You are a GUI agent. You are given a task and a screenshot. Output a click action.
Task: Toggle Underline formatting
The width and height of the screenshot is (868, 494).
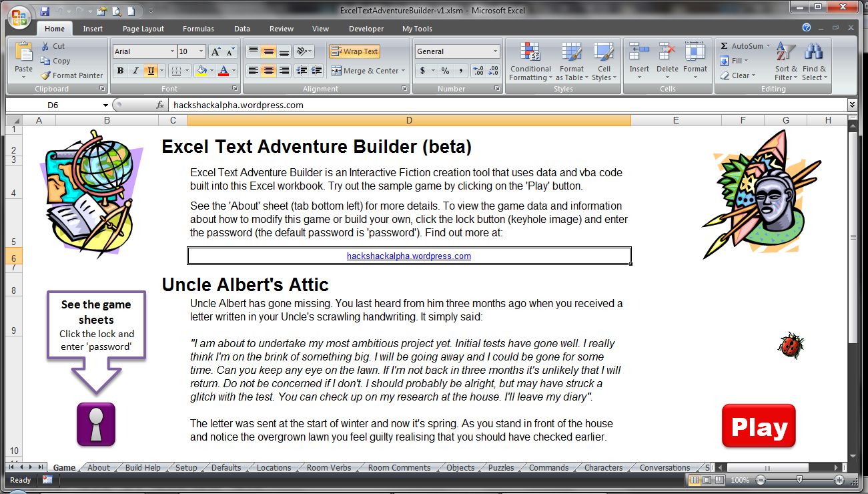pyautogui.click(x=151, y=71)
